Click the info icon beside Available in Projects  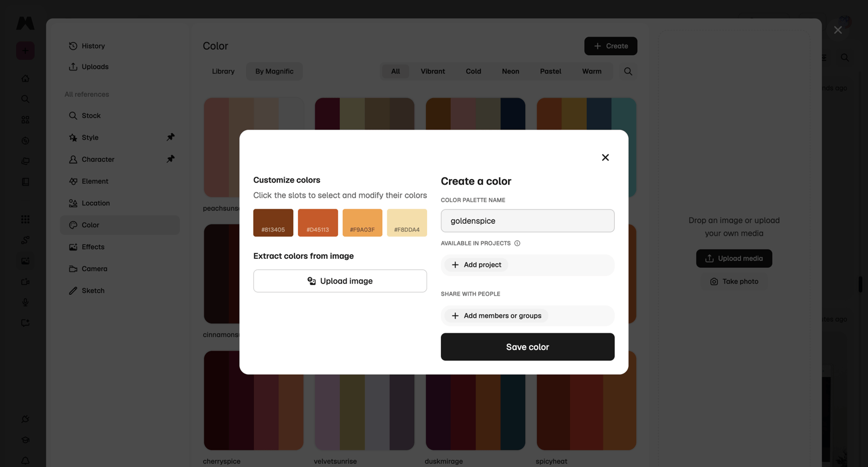[x=517, y=243]
